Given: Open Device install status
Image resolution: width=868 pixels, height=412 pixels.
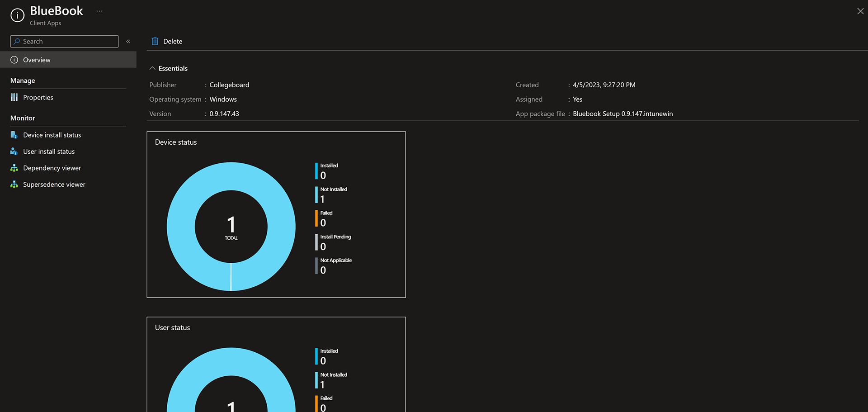Looking at the screenshot, I should (52, 135).
